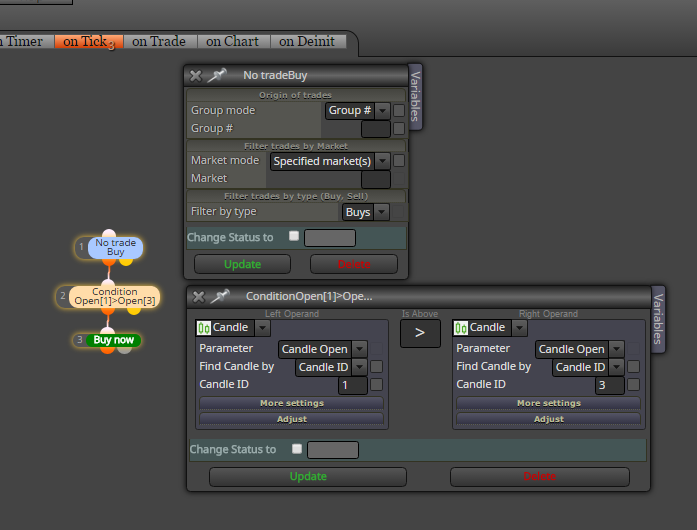Expand Left Operand More settings
This screenshot has height=530, width=697.
click(292, 403)
